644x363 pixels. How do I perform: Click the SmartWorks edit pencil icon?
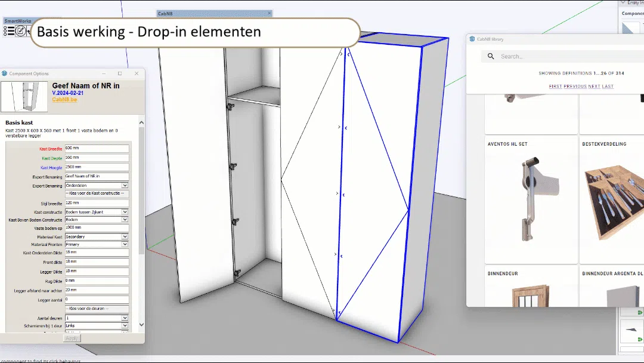[20, 31]
